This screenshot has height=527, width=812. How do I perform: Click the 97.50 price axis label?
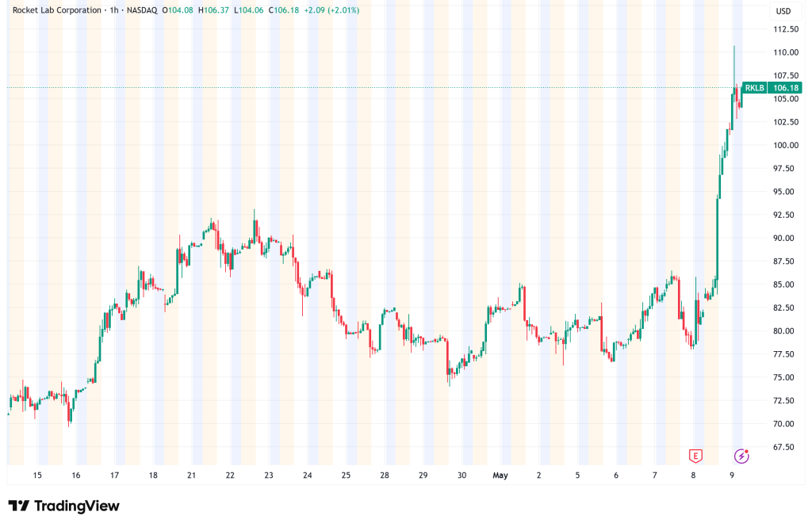click(x=784, y=168)
